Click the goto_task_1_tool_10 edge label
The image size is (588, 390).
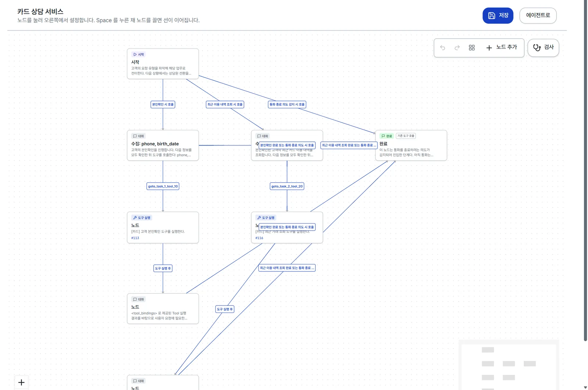[163, 186]
